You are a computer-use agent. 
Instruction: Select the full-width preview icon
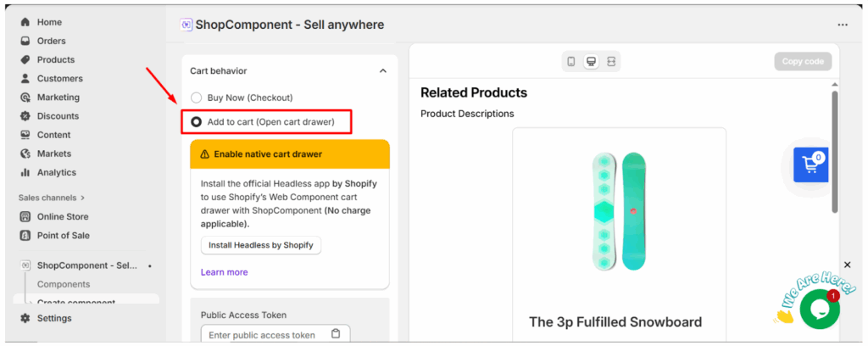pyautogui.click(x=611, y=62)
